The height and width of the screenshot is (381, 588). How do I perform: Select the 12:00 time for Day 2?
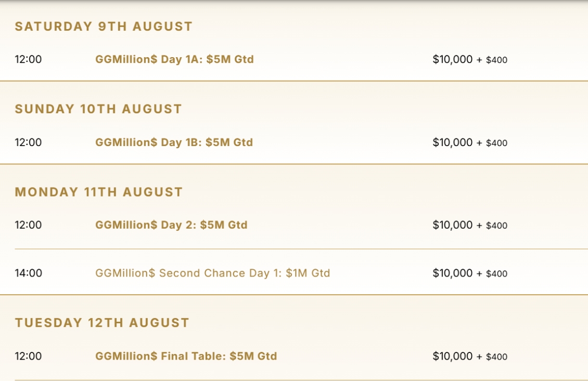(28, 225)
